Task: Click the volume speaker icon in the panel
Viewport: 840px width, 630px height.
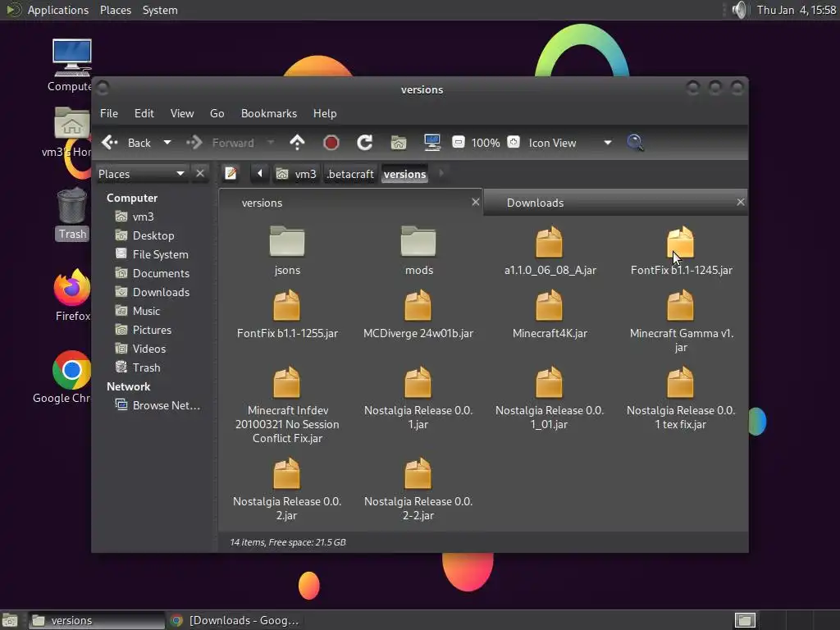Action: (x=740, y=10)
